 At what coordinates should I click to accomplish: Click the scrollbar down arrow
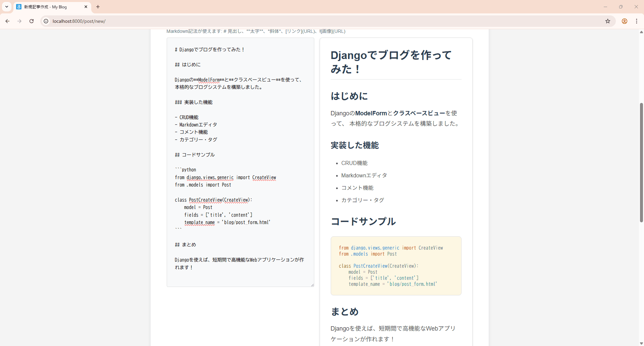[641, 343]
